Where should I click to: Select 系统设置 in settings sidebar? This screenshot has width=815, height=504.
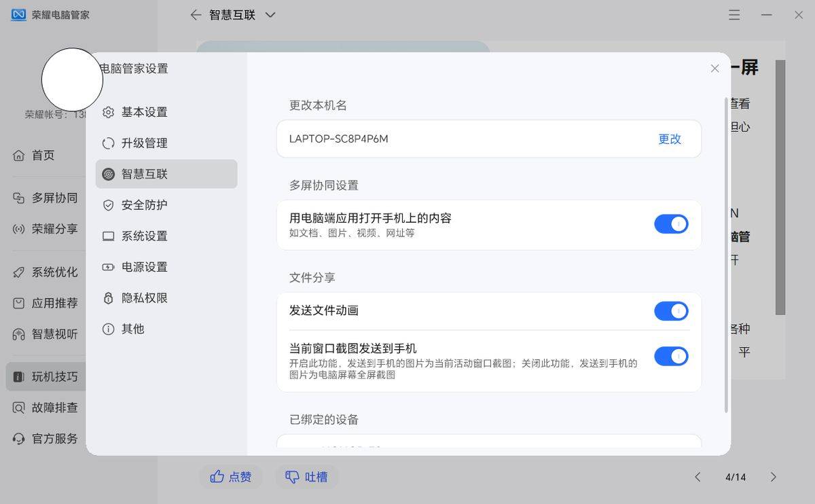166,236
